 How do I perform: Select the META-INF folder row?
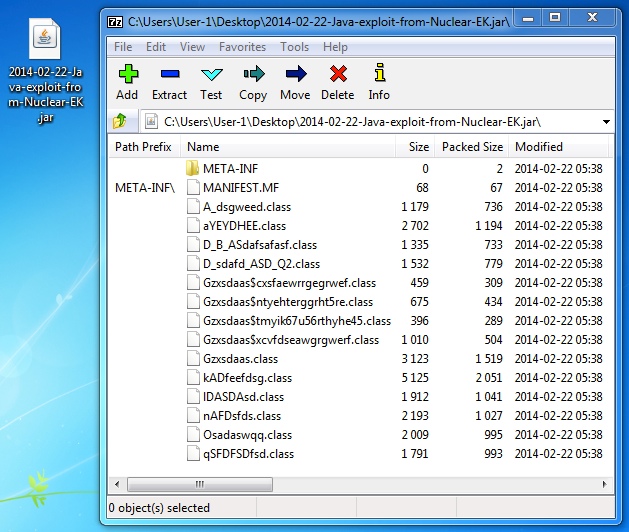(x=230, y=169)
